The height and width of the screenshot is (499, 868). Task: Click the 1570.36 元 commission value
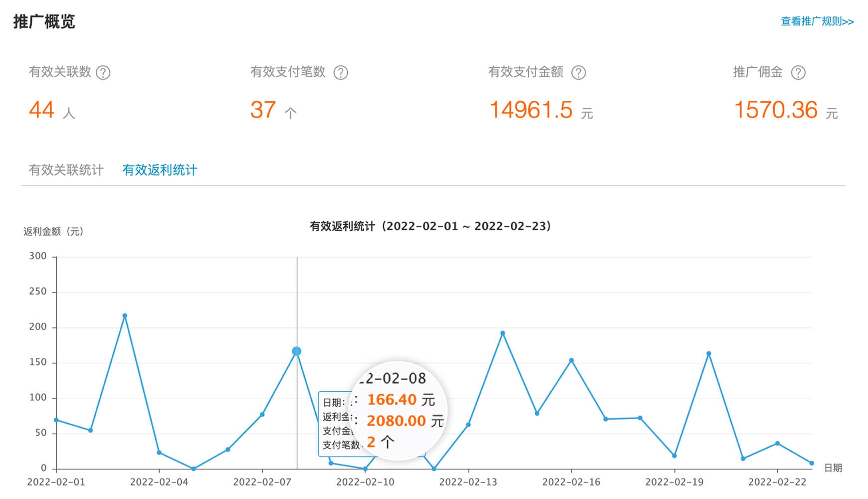tap(776, 110)
